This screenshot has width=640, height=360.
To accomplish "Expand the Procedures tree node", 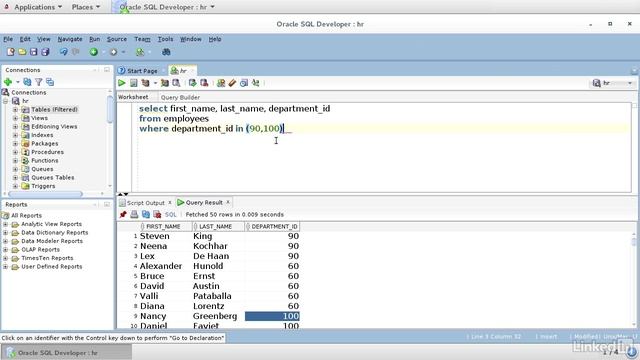I will [15, 152].
